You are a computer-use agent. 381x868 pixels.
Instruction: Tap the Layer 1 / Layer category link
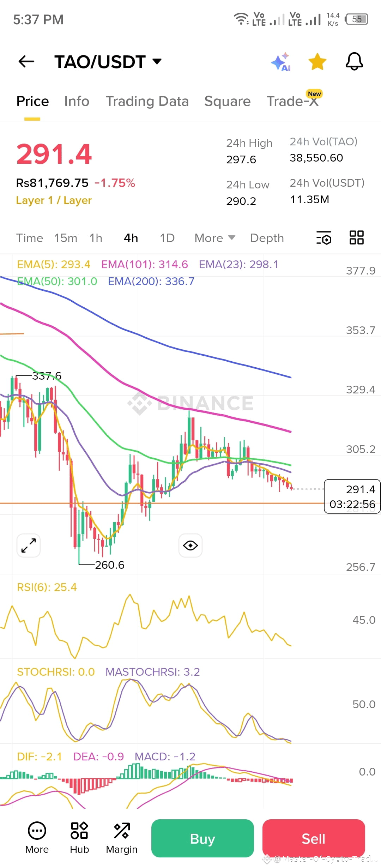pyautogui.click(x=54, y=200)
